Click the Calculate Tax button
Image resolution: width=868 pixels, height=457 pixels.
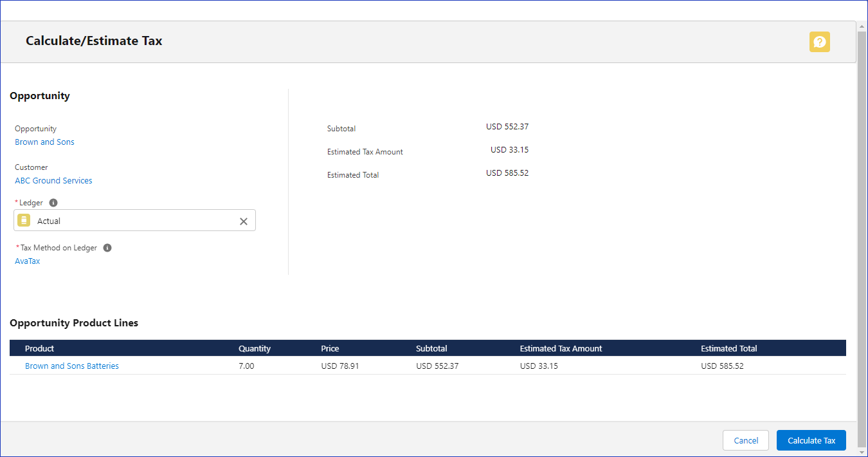click(811, 440)
